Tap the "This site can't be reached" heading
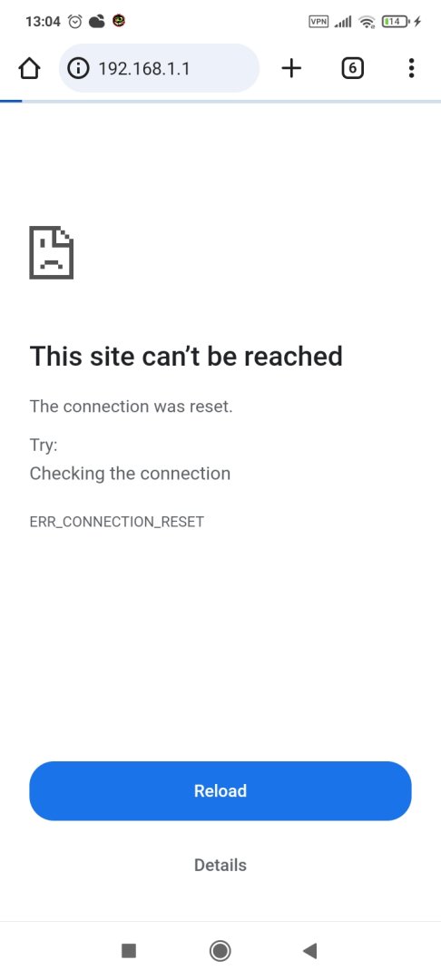This screenshot has width=441, height=980. [x=186, y=357]
